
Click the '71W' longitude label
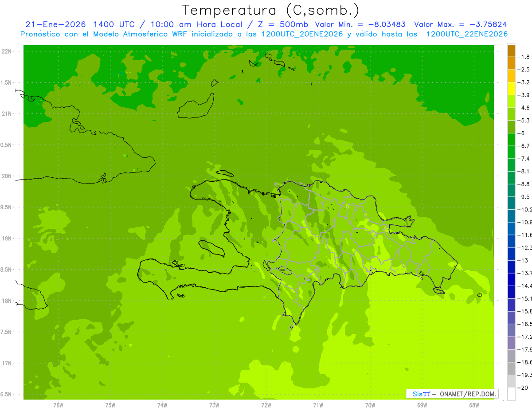click(318, 405)
